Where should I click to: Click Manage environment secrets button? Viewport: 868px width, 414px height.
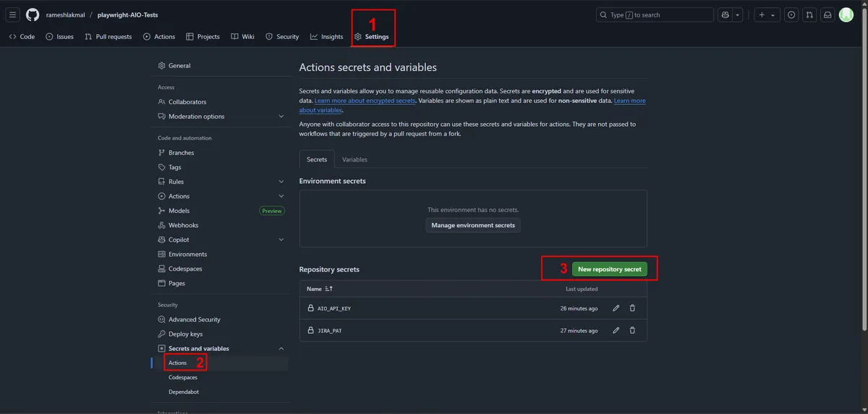pos(473,225)
